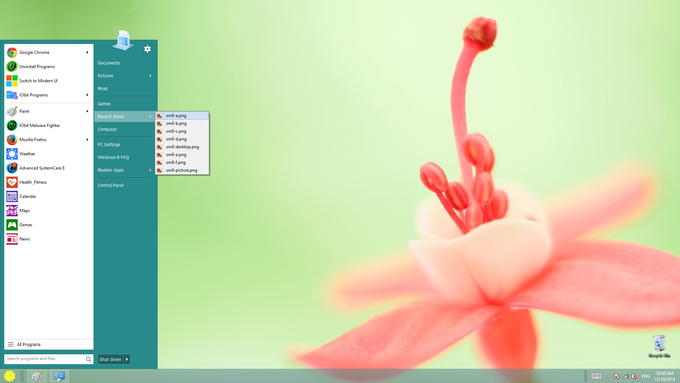The image size is (680, 383).
Task: Click the start menu settings gear
Action: pos(147,49)
